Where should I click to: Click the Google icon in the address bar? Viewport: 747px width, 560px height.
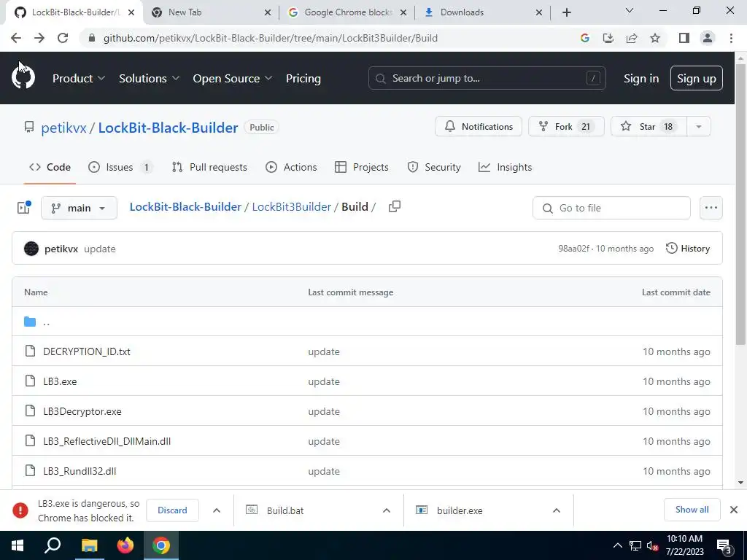tap(585, 38)
